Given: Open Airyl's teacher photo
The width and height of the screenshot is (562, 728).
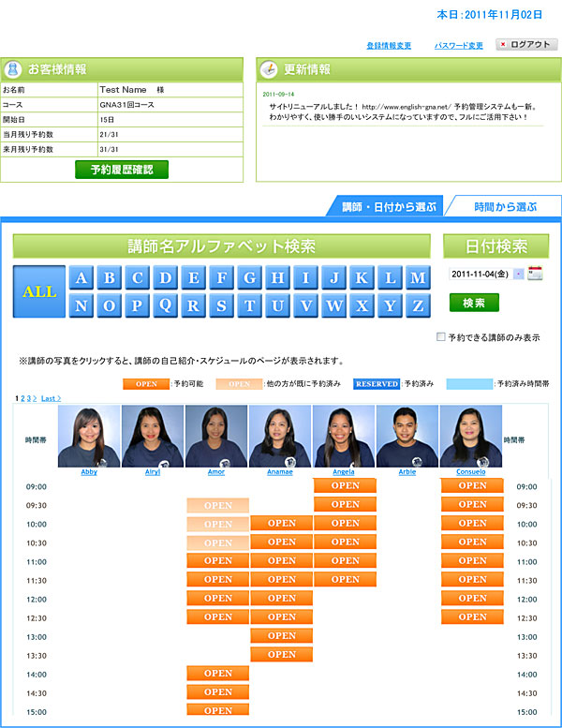Looking at the screenshot, I should tap(153, 436).
